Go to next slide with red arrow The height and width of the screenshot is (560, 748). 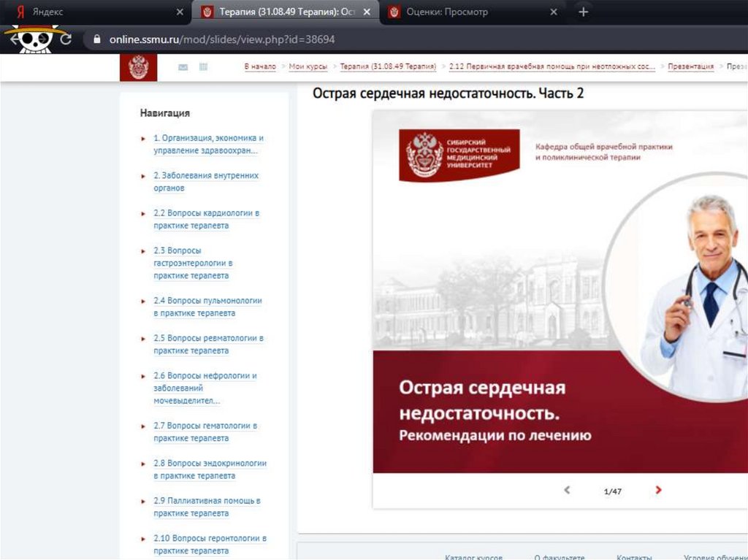(658, 490)
